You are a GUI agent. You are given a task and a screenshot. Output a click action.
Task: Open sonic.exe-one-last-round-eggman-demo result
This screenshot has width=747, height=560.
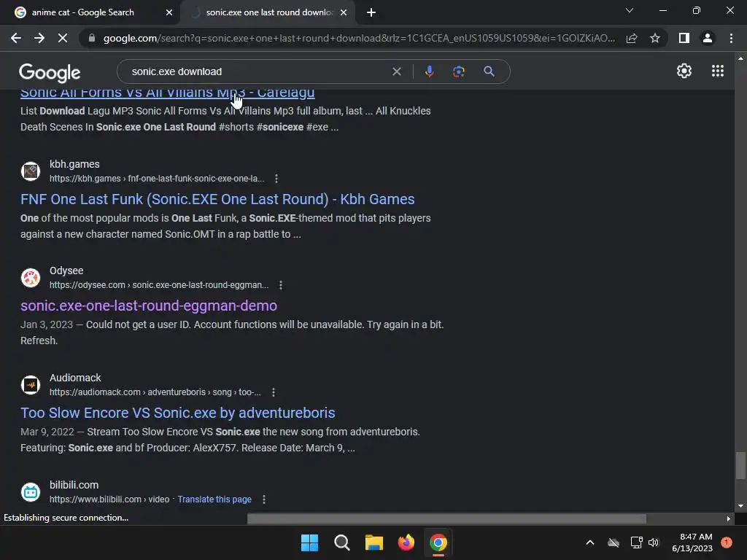click(x=149, y=306)
